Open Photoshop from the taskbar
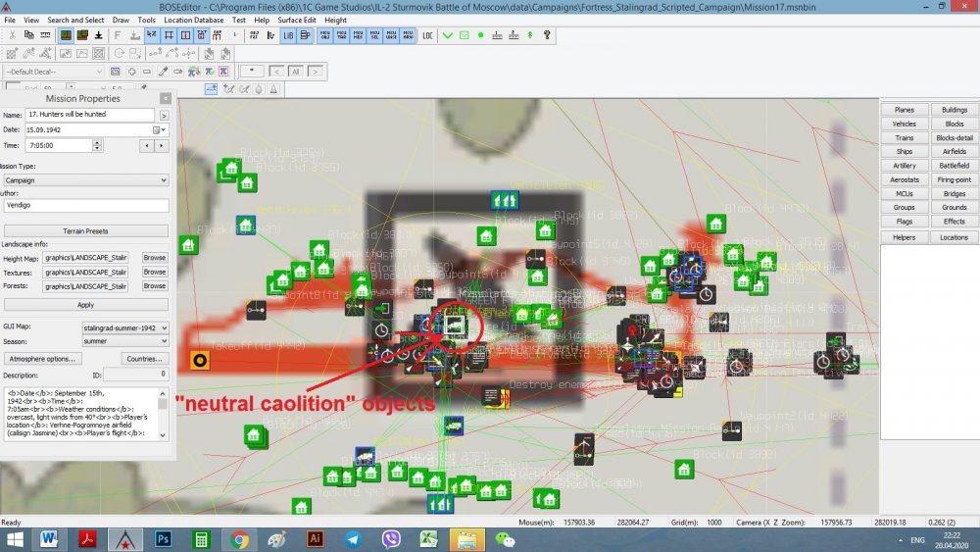980x552 pixels. pos(164,539)
